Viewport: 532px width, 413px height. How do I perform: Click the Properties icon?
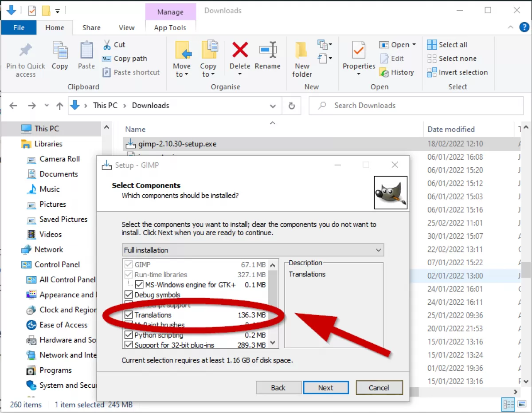tap(359, 51)
